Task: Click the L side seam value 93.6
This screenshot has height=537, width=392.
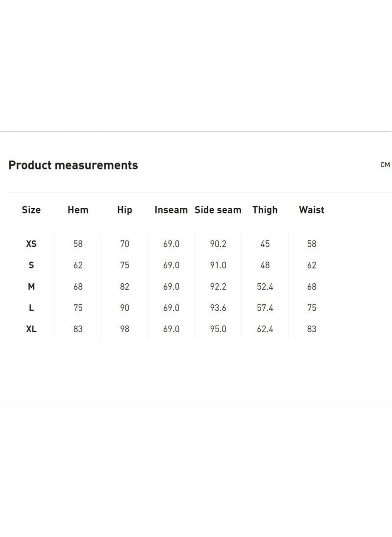Action: 218,308
